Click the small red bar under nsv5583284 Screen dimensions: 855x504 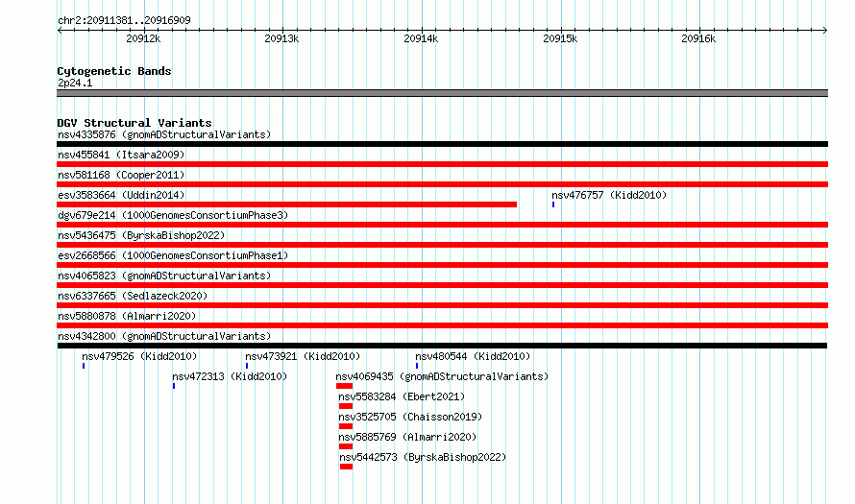(x=345, y=406)
